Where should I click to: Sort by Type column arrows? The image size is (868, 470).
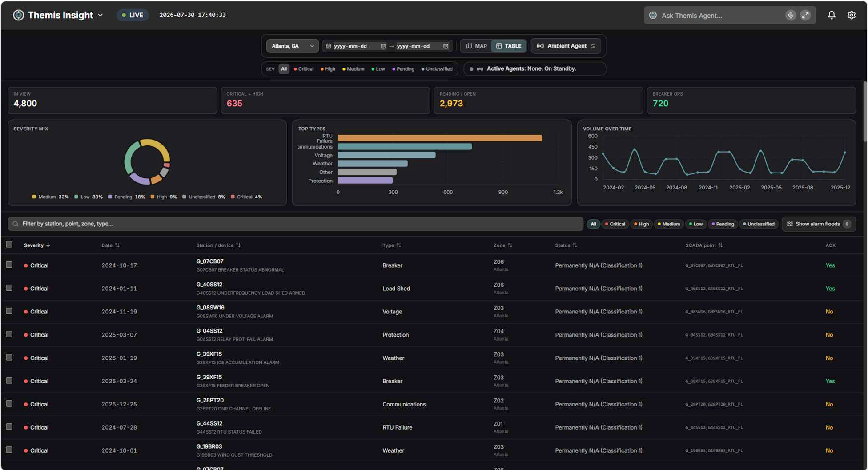399,245
